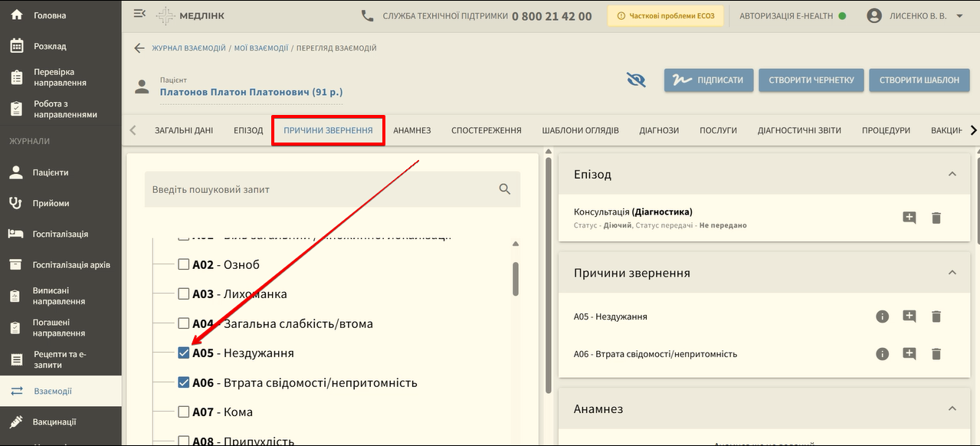Collapse the Анамнез panel
980x446 pixels.
click(952, 408)
